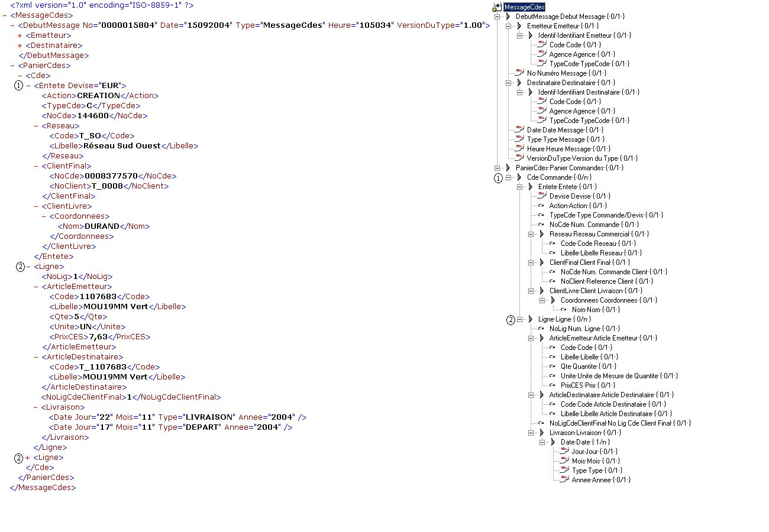Screen dimensions: 769x532
Task: Click the Annee attribute icon under Date
Action: click(563, 479)
